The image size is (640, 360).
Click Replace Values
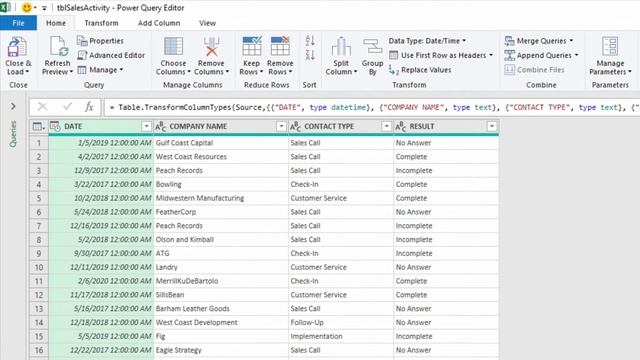[x=420, y=70]
